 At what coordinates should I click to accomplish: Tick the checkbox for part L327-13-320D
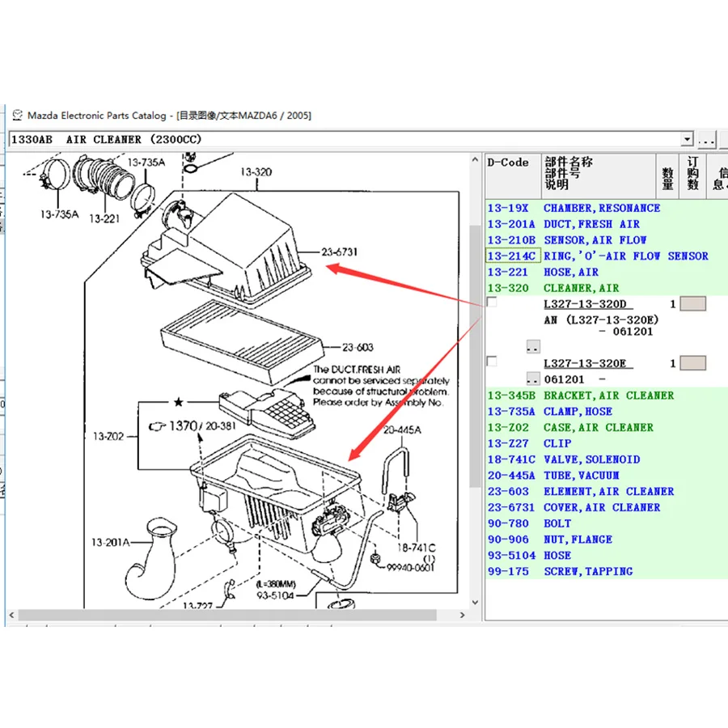(492, 303)
